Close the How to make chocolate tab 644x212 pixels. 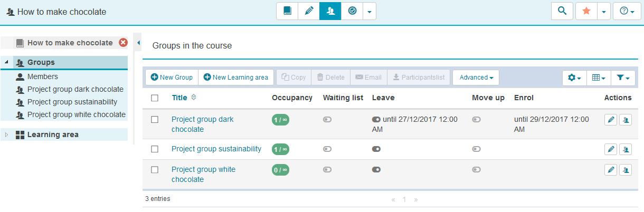pos(123,43)
